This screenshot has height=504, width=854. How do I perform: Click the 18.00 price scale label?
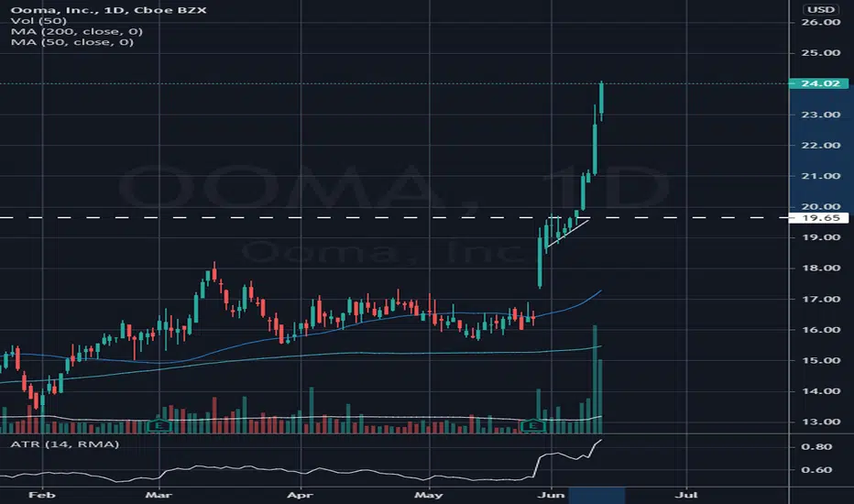click(x=820, y=268)
